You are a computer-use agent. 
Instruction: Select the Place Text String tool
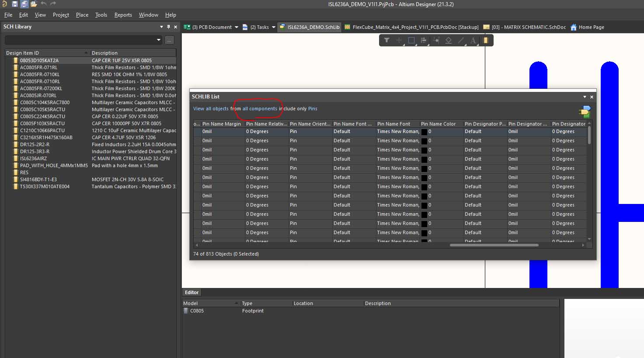click(473, 40)
